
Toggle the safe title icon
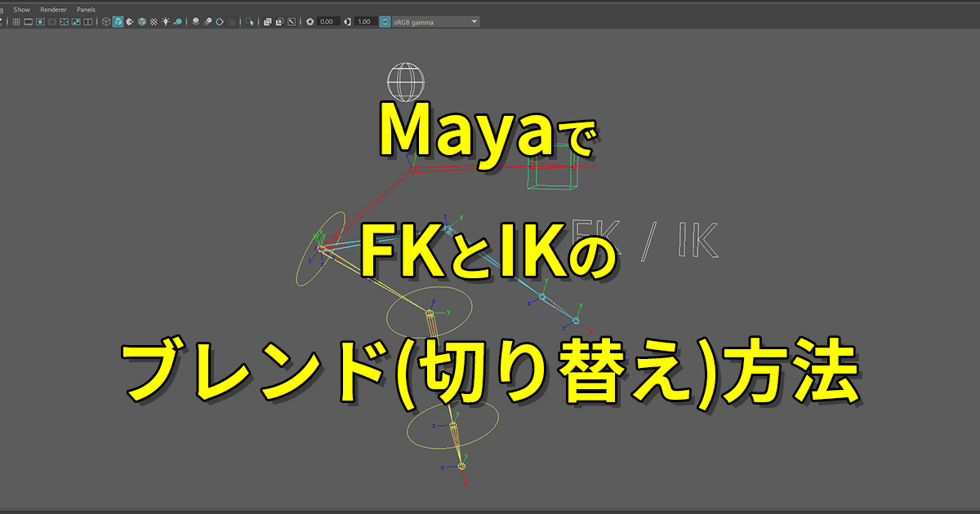click(87, 21)
